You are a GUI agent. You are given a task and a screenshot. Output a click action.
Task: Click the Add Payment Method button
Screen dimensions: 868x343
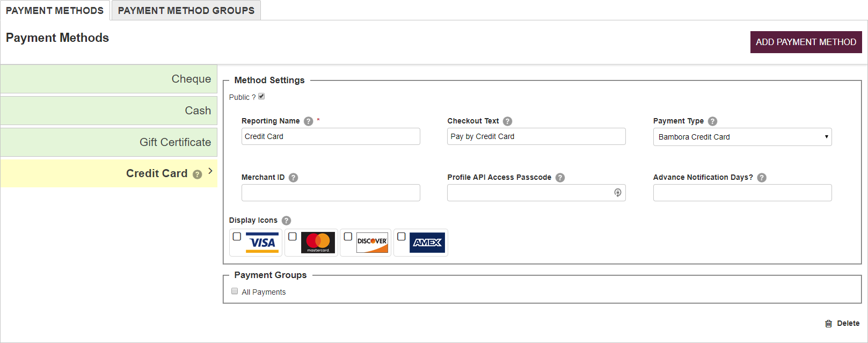[x=806, y=42]
